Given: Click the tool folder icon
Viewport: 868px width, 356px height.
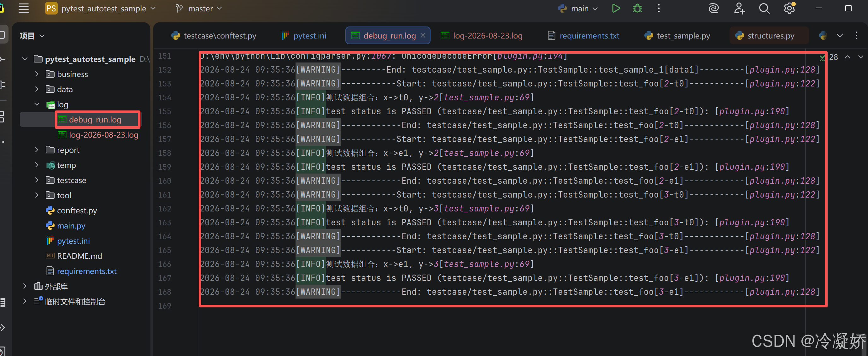Looking at the screenshot, I should tap(50, 195).
